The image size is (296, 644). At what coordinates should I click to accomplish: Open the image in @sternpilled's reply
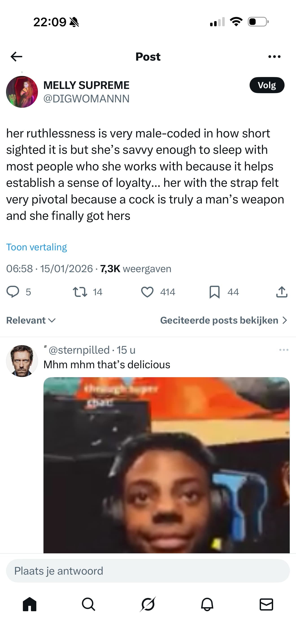tap(166, 465)
